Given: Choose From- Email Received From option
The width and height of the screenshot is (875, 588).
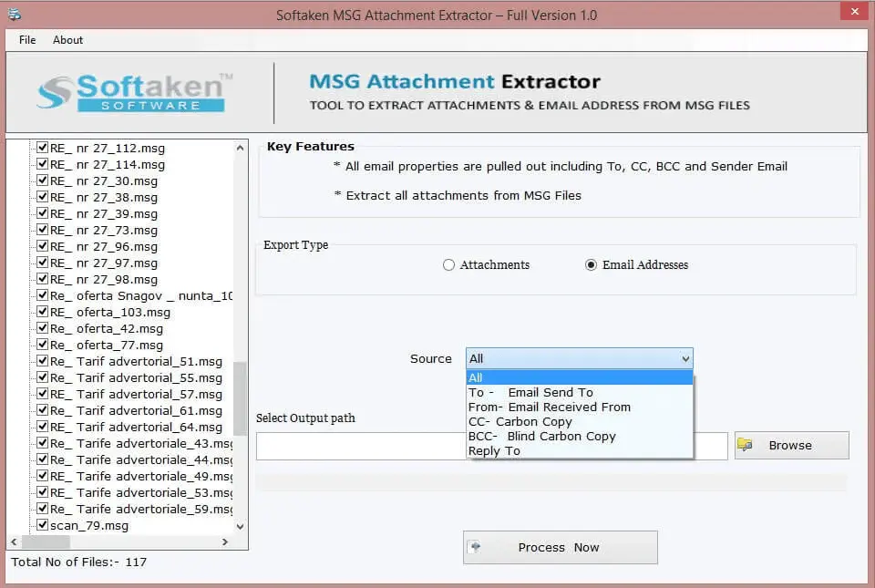Looking at the screenshot, I should [580, 407].
